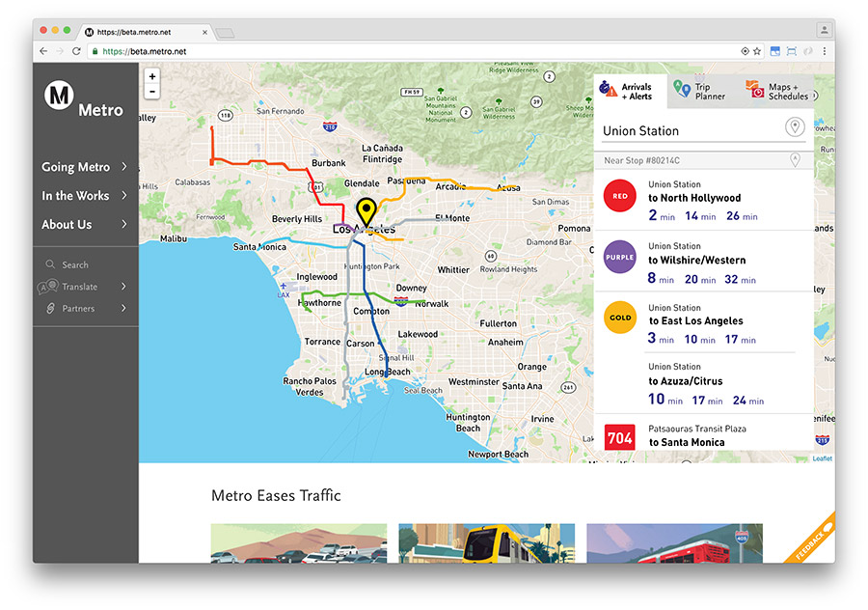
Task: Click the search magnifier icon
Action: pos(50,264)
